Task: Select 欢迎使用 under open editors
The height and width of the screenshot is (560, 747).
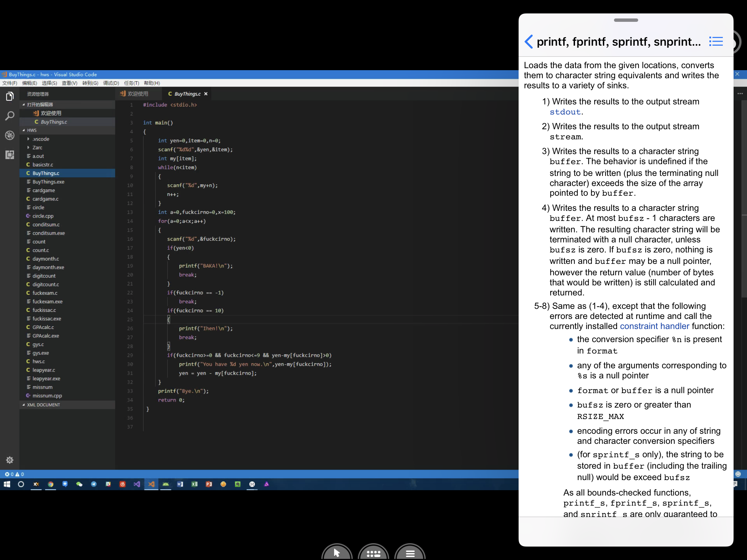Action: pyautogui.click(x=68, y=113)
